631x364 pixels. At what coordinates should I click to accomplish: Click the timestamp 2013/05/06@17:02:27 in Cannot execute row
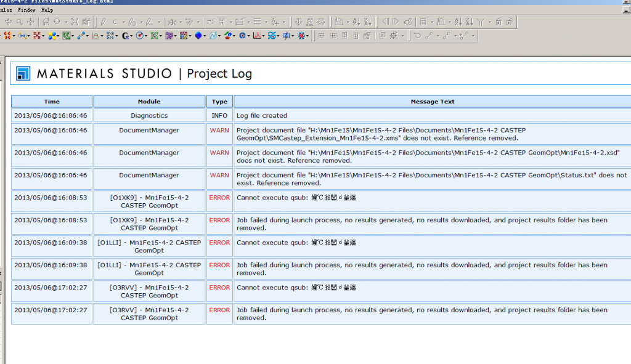pyautogui.click(x=51, y=288)
